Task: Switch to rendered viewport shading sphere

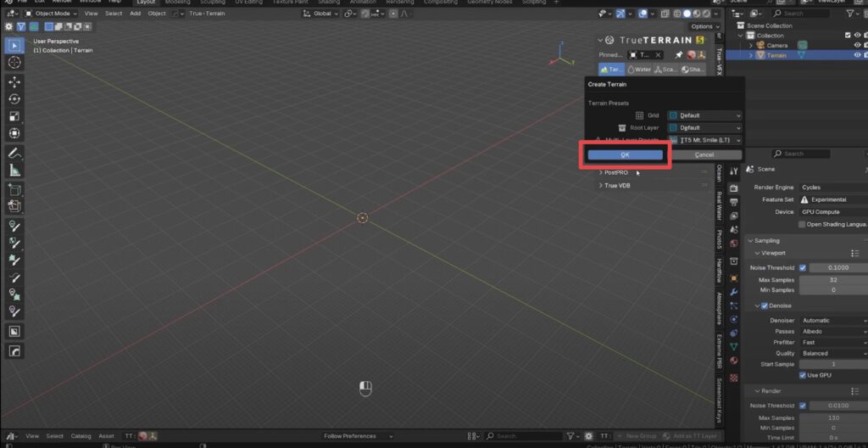Action: (706, 14)
